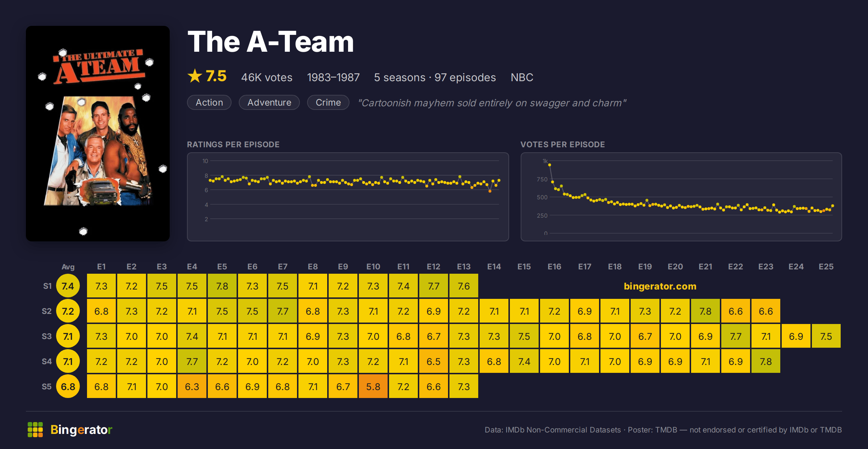868x449 pixels.
Task: Select the S4 E23 cell rated 7.8
Action: coord(766,361)
